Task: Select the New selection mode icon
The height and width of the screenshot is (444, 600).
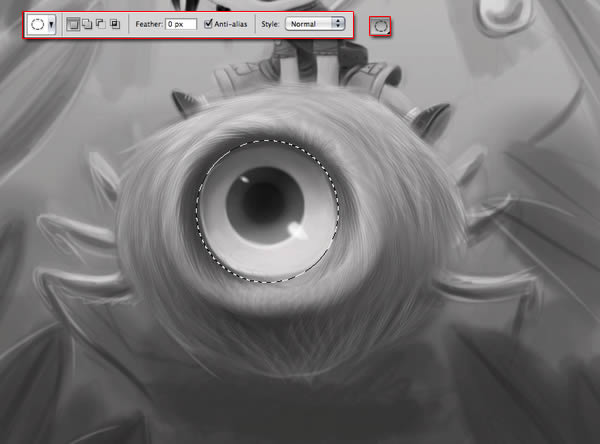Action: (73, 24)
